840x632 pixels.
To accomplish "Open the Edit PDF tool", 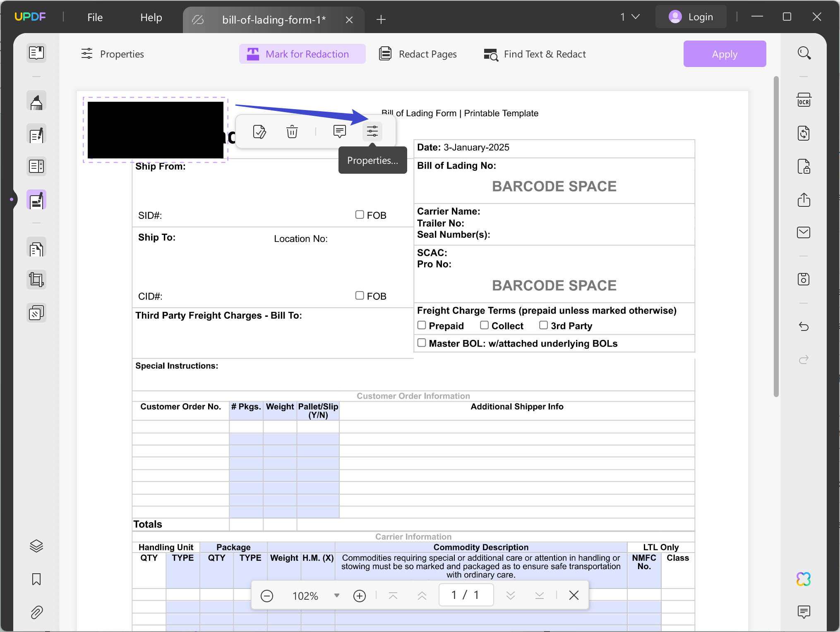I will (36, 134).
